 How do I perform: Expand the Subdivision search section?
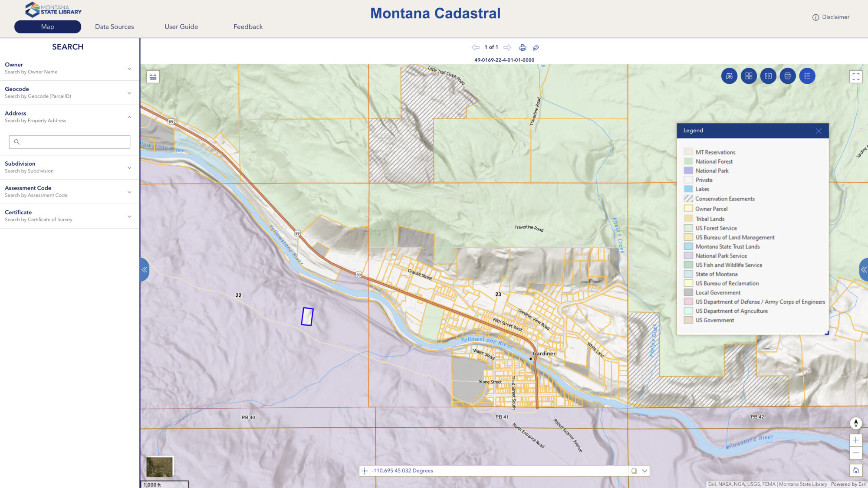128,167
